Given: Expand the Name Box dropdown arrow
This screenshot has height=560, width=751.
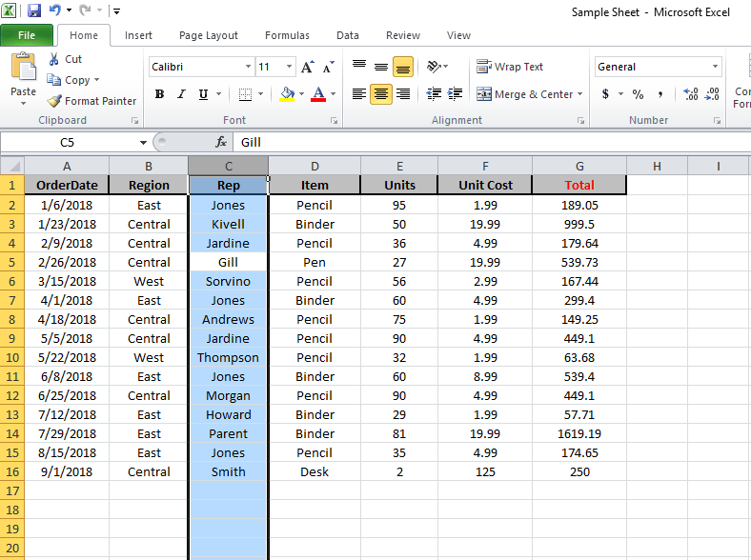Looking at the screenshot, I should pos(143,142).
